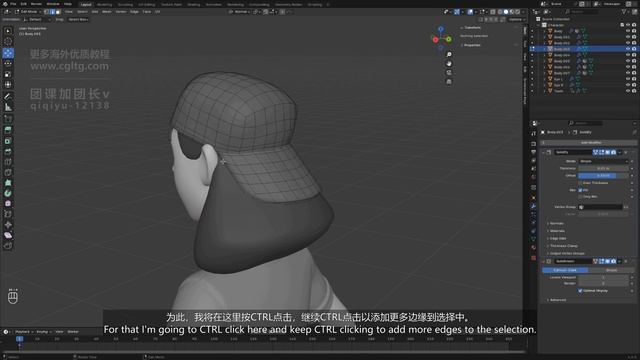Disable Eye L in renders camera icon

coord(634,79)
